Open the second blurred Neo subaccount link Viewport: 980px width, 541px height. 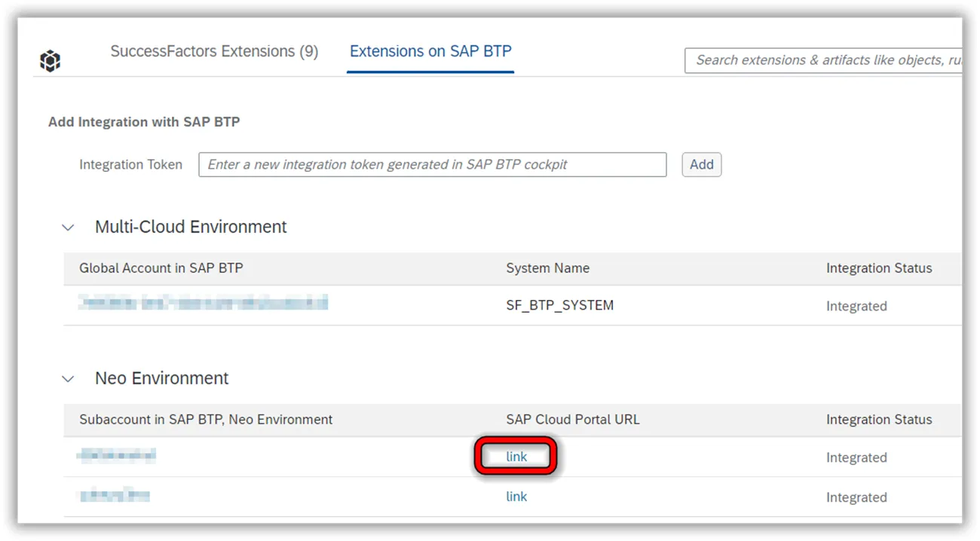coord(114,495)
